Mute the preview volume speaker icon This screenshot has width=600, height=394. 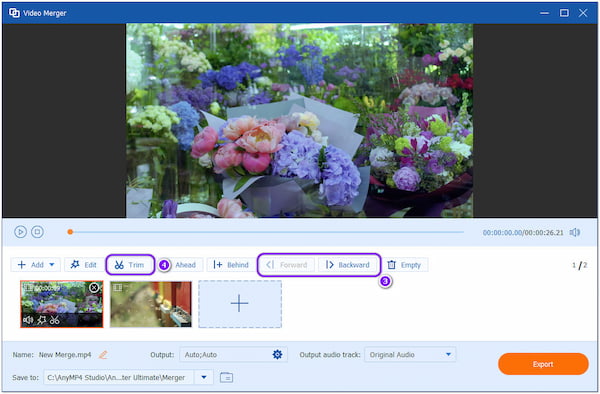click(575, 233)
